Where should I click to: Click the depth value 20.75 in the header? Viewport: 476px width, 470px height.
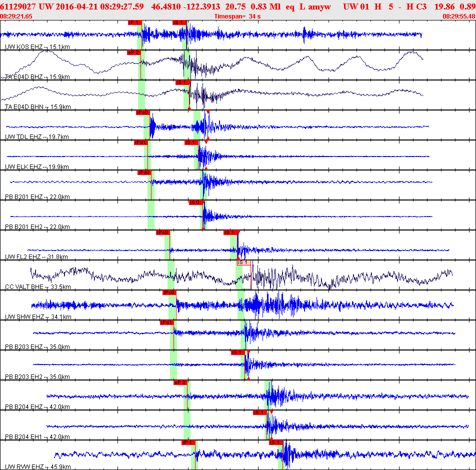[x=235, y=6]
